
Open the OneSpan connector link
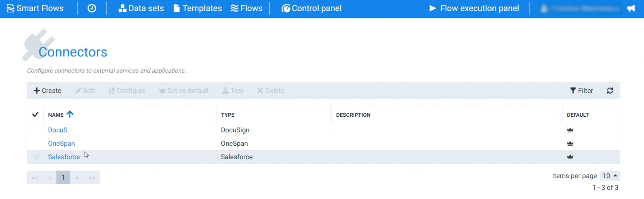click(61, 143)
